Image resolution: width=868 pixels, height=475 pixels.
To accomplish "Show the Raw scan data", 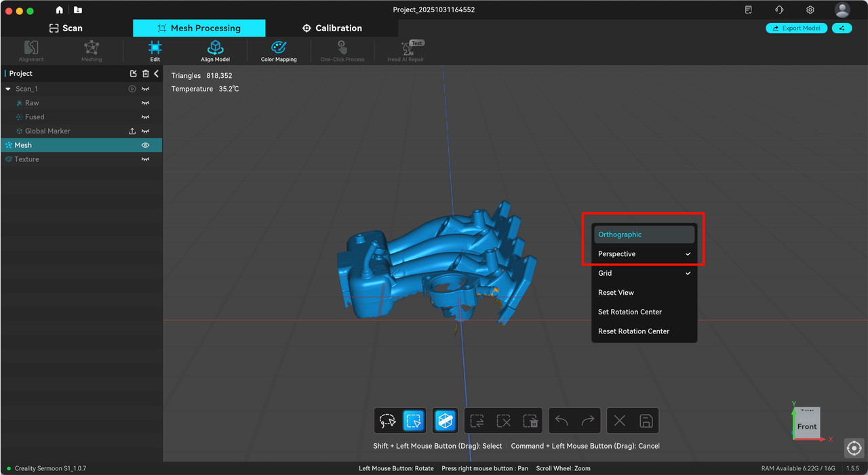I will [x=145, y=102].
